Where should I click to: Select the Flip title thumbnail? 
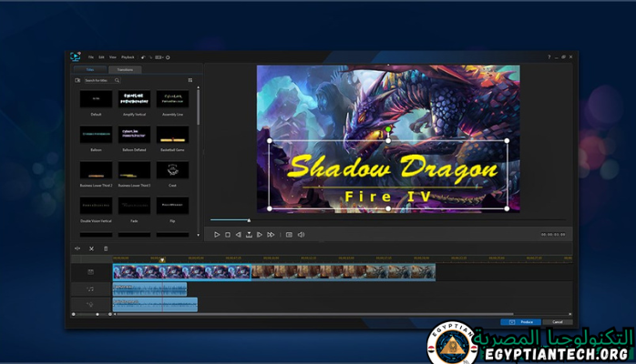click(172, 206)
